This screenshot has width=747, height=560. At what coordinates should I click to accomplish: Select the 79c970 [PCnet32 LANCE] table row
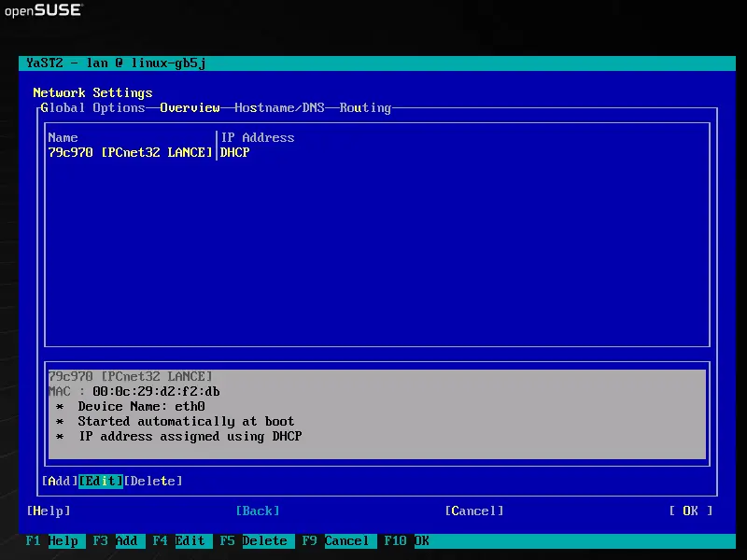[377, 152]
